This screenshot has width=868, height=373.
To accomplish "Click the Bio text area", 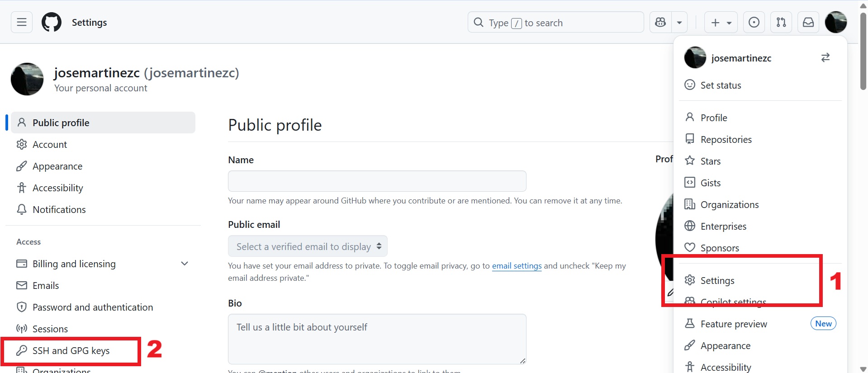I will tap(377, 339).
